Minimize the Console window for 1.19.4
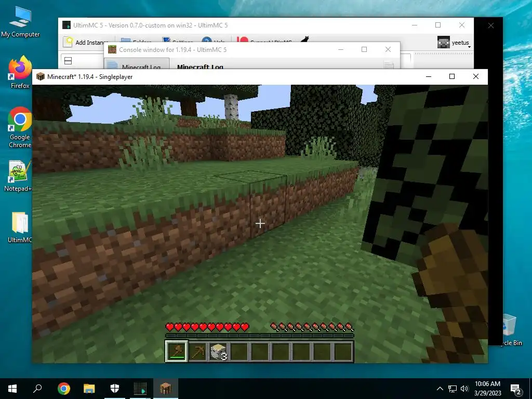 pyautogui.click(x=341, y=49)
